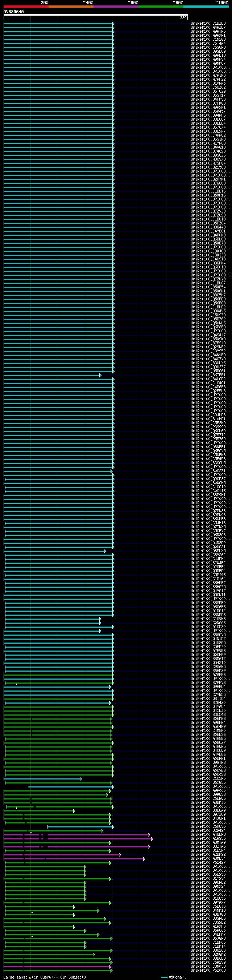Open hit UniRef100_C1BLT6
232x980 pixels.
click(208, 191)
